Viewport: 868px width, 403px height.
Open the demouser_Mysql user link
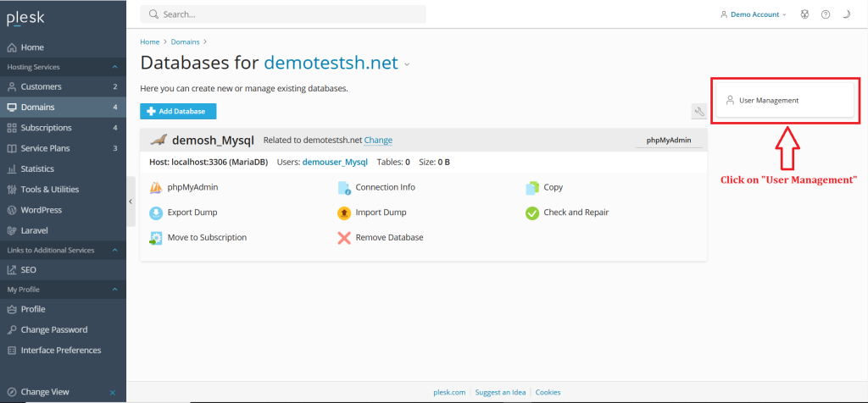tap(335, 163)
